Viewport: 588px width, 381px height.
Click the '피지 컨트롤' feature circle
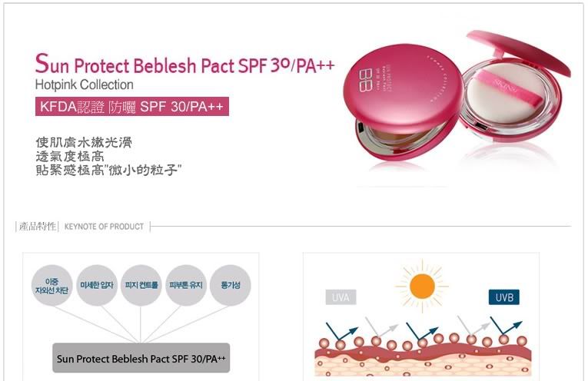click(141, 285)
